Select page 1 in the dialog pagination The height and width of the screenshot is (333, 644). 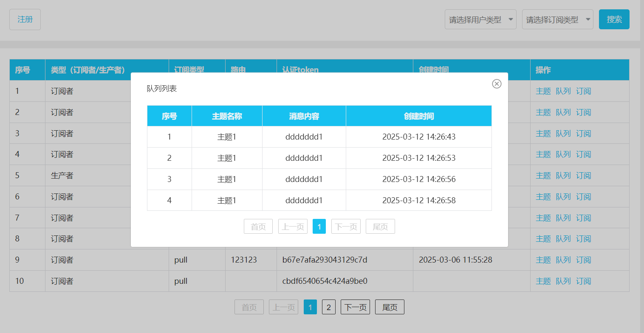pyautogui.click(x=319, y=227)
